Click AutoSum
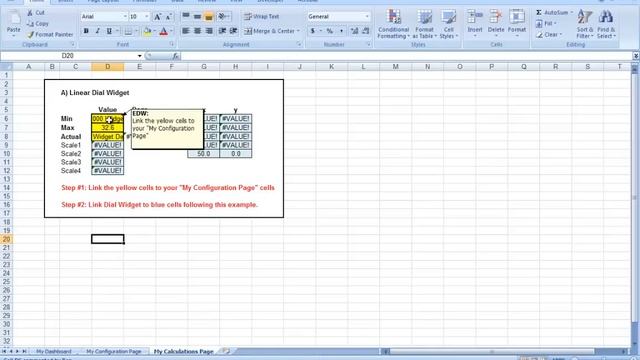640x360 pixels. point(554,13)
